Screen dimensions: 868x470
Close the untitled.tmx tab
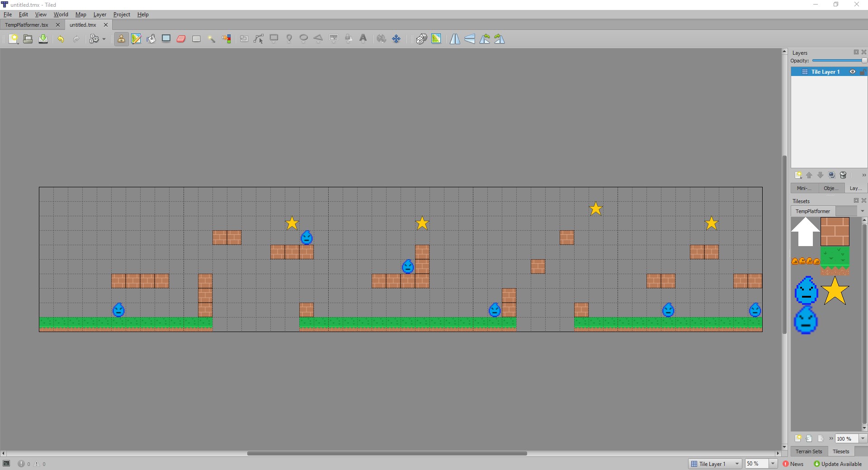[106, 25]
